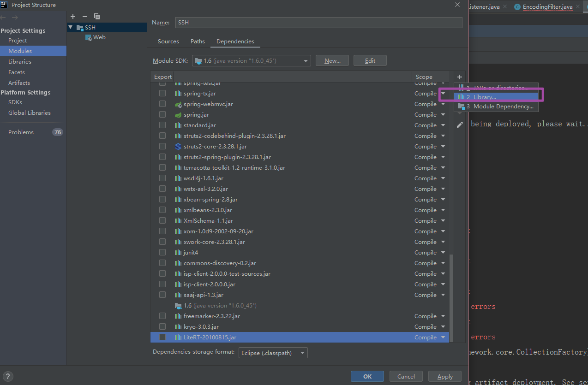Click the library icon beside freemarker-2.3.22.jar
Image resolution: width=588 pixels, height=385 pixels.
coord(178,316)
